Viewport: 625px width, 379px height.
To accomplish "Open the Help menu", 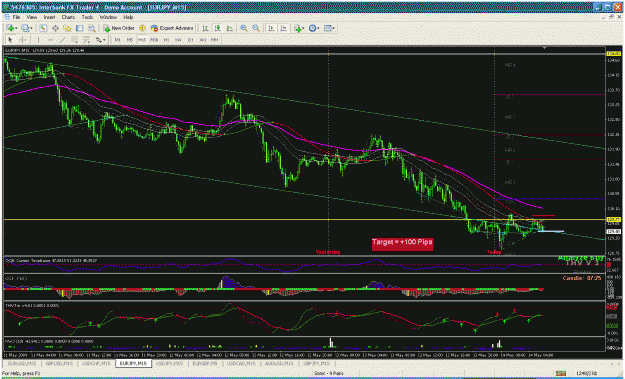I will tap(128, 17).
